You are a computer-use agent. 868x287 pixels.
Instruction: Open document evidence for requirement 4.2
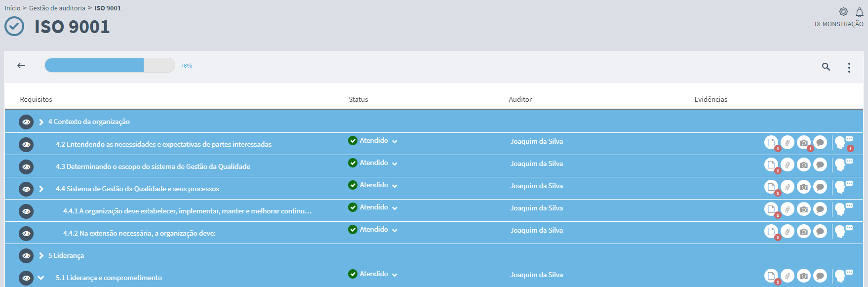[771, 142]
